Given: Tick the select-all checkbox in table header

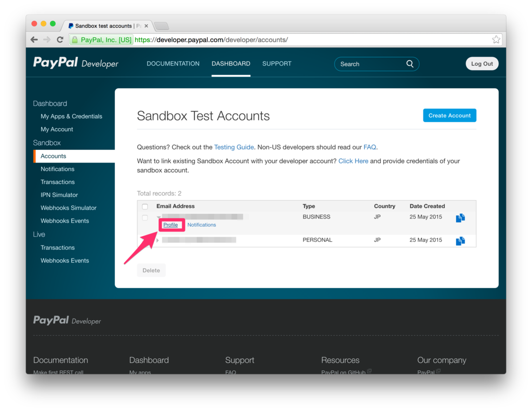Looking at the screenshot, I should click(x=145, y=207).
